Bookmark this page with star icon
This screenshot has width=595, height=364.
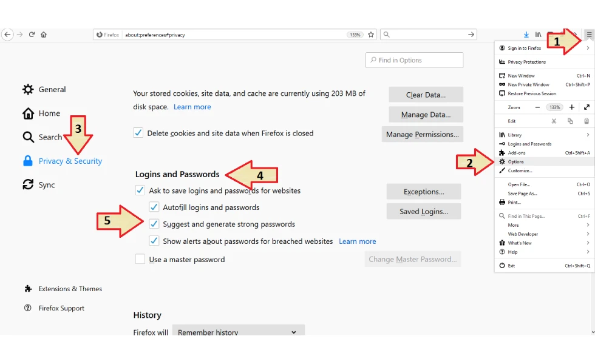pyautogui.click(x=371, y=35)
